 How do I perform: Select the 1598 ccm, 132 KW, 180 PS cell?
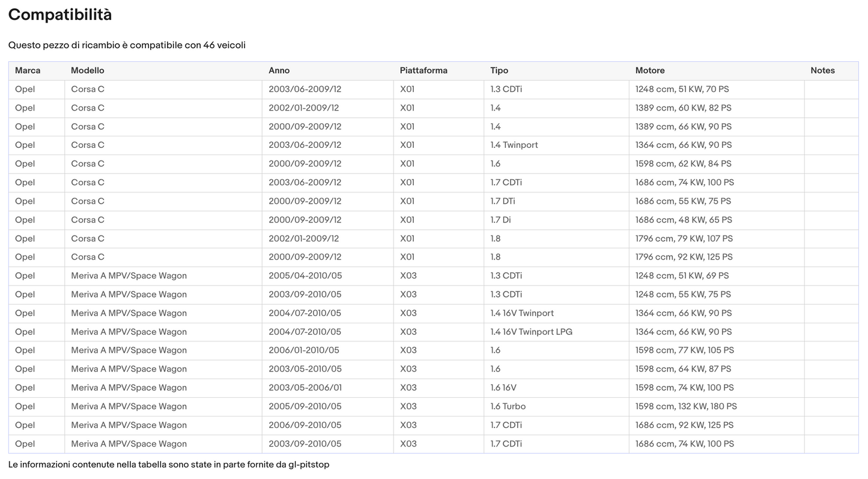coord(685,406)
